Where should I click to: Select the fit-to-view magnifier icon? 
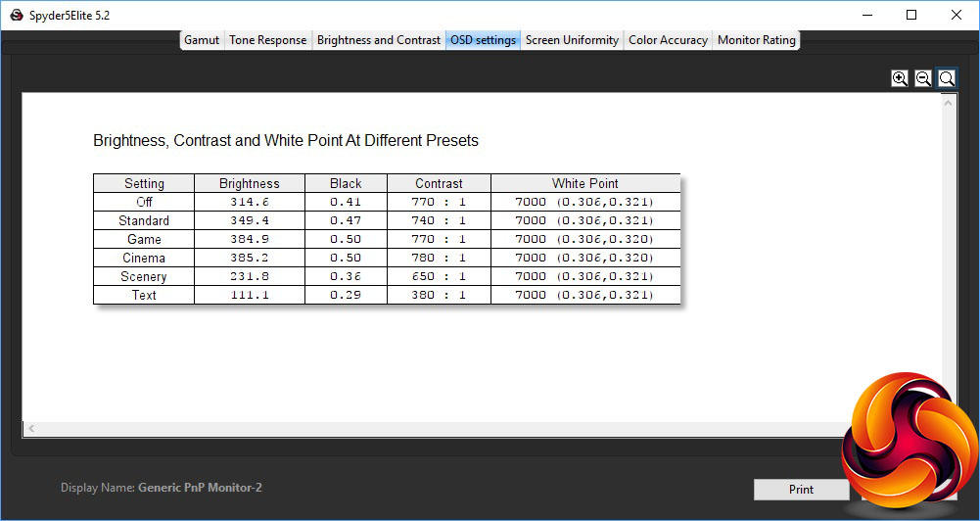[947, 78]
